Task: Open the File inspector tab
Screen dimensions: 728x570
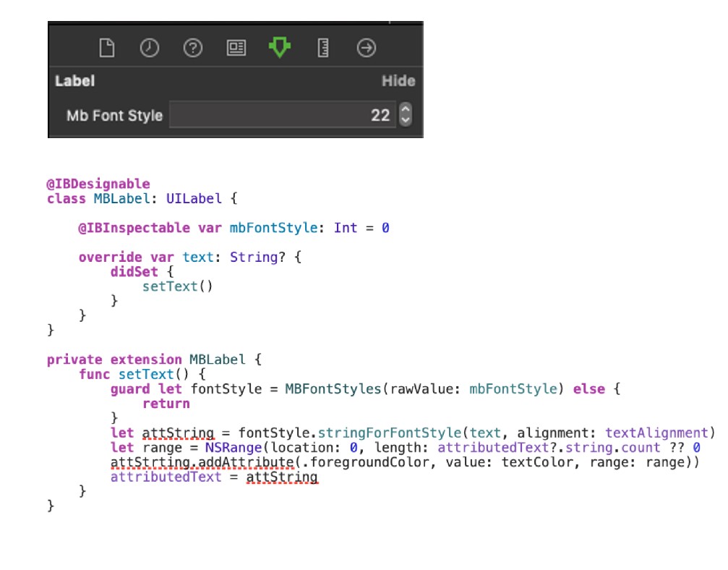Action: point(107,48)
